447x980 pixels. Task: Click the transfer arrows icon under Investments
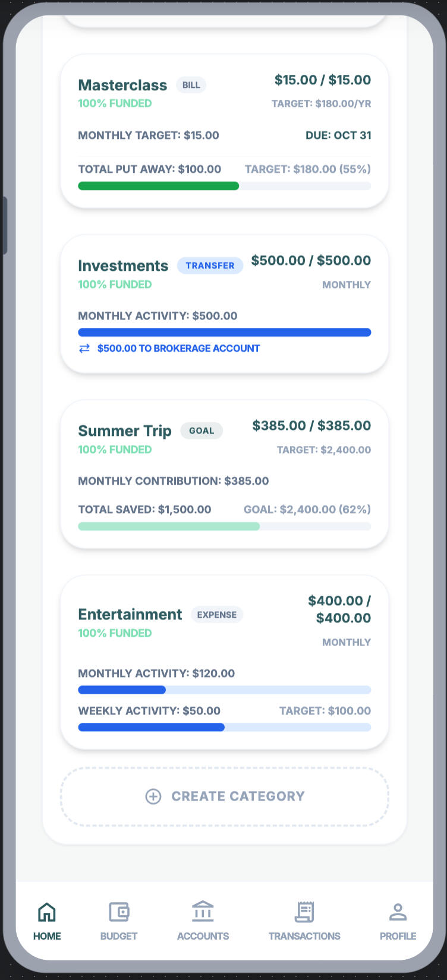(x=84, y=349)
